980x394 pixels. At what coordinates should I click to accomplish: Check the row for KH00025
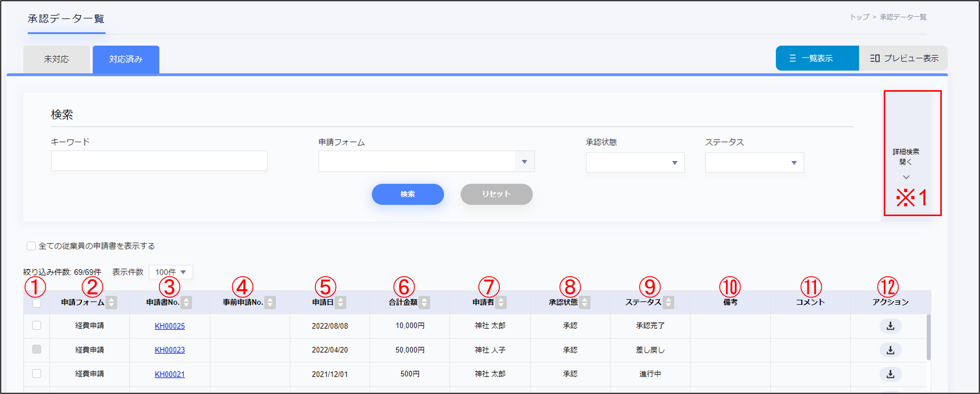pos(37,325)
